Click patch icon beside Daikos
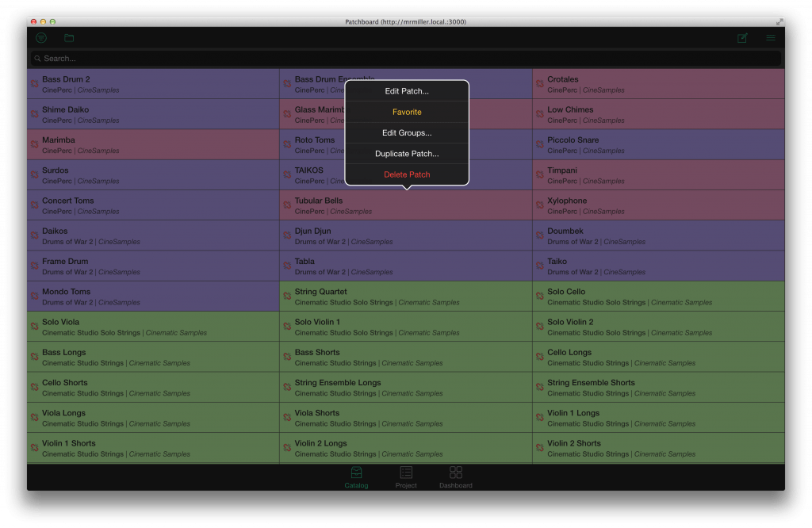812x528 pixels. 35,235
